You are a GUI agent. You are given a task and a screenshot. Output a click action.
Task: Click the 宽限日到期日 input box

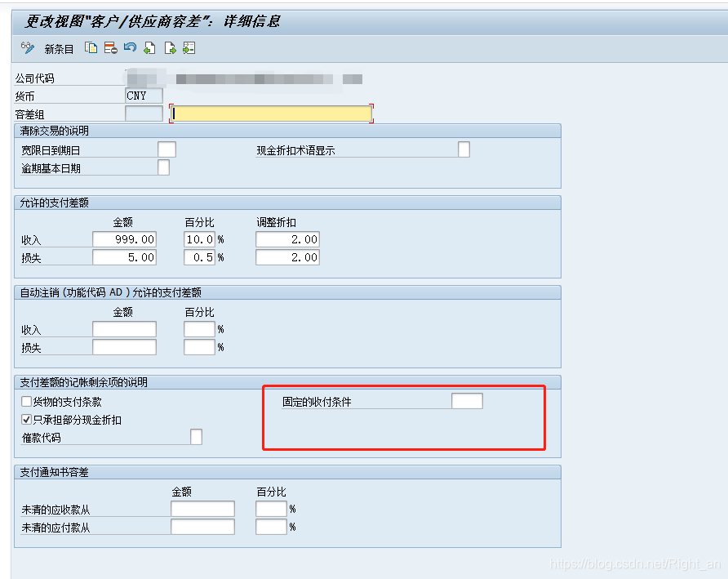click(x=166, y=149)
